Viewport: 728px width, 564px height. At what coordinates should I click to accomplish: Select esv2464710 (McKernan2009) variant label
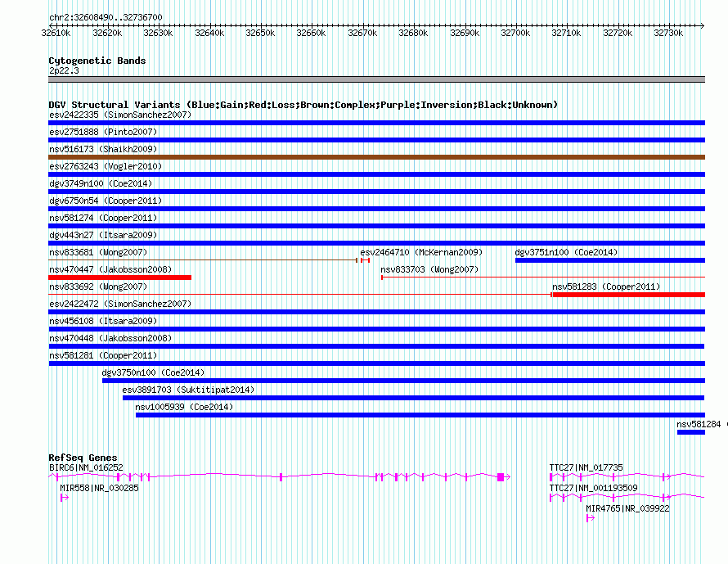click(x=421, y=252)
